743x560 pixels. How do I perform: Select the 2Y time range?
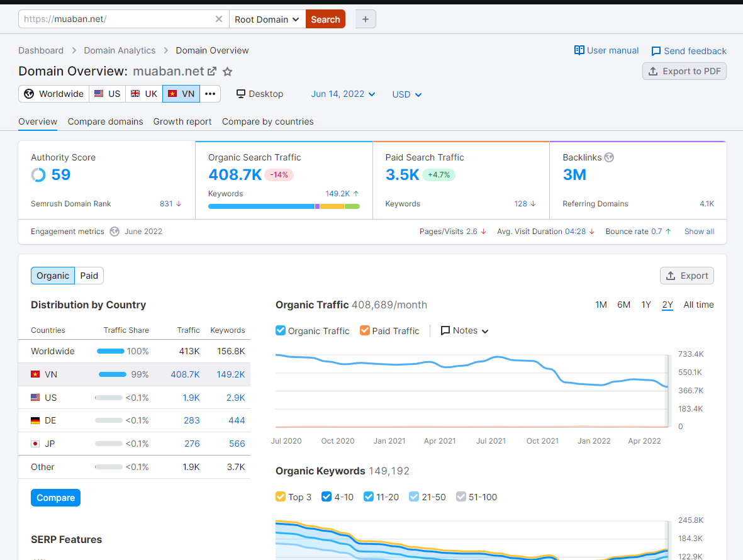click(x=667, y=305)
